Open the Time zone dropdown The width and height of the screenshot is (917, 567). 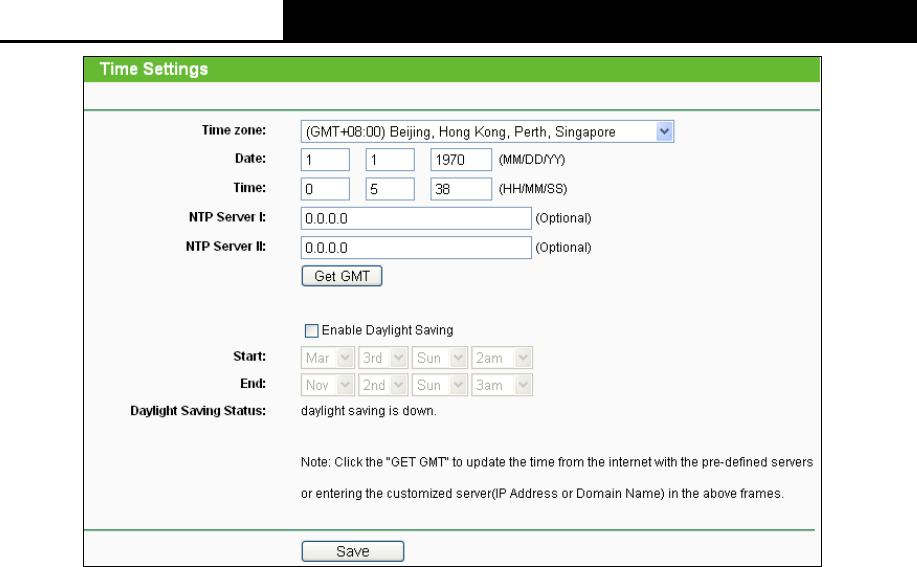[x=487, y=132]
